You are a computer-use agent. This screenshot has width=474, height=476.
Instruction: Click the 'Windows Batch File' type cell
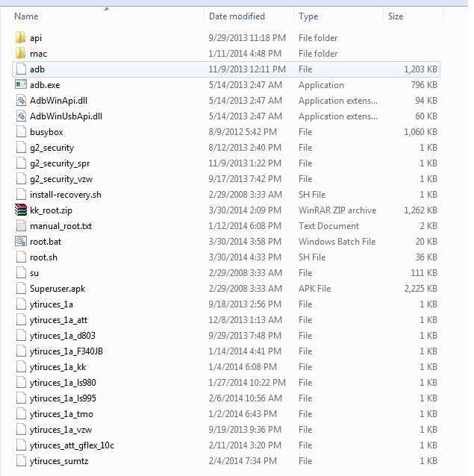337,242
